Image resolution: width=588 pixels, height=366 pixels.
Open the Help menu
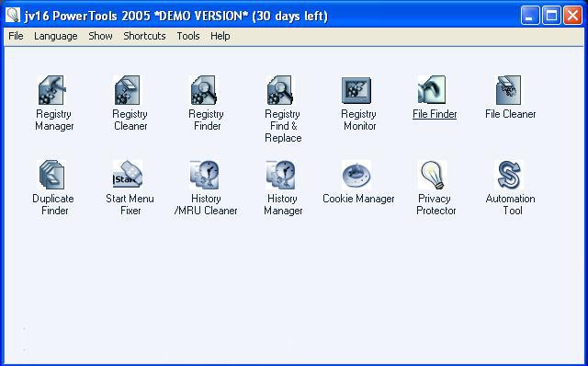point(220,36)
